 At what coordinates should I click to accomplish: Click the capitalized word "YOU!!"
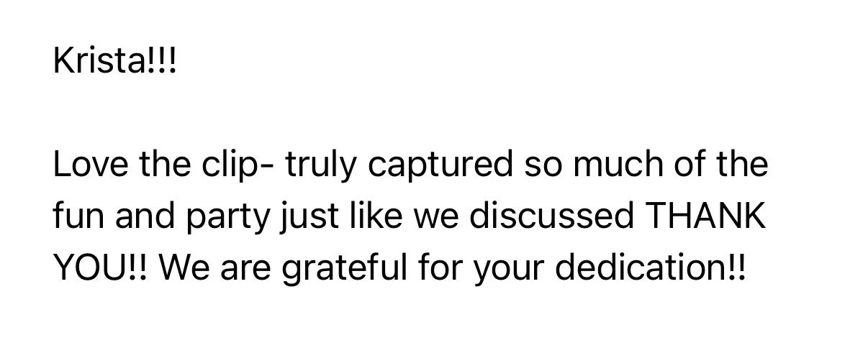point(101,269)
